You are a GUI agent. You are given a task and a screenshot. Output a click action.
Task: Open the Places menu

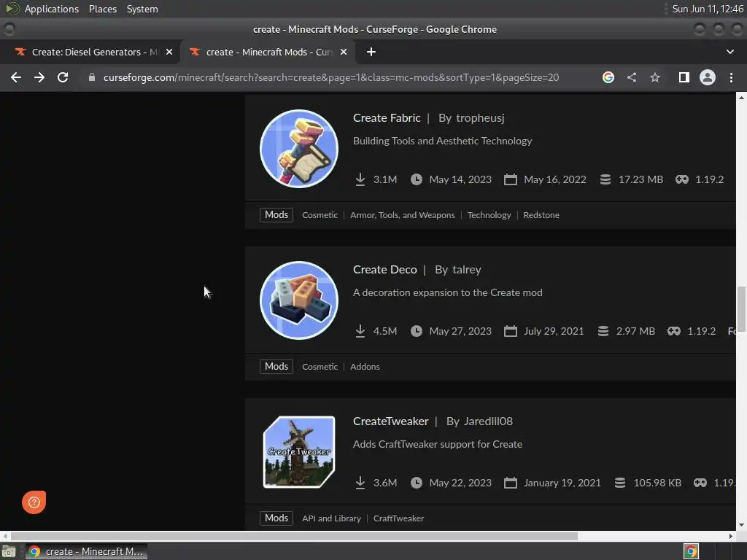102,9
